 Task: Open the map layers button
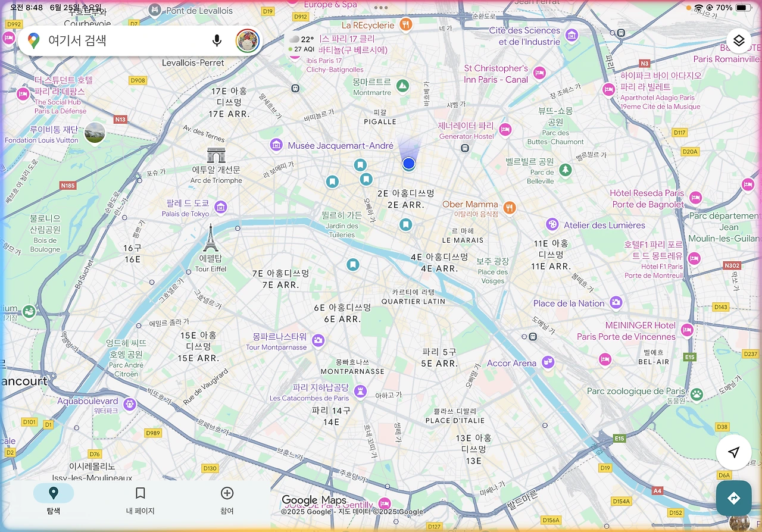(x=739, y=40)
